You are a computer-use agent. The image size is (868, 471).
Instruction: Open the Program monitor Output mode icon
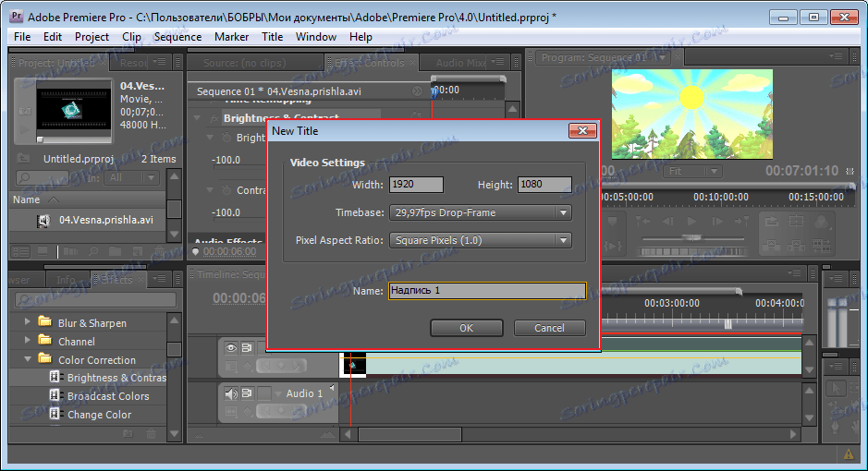822,222
